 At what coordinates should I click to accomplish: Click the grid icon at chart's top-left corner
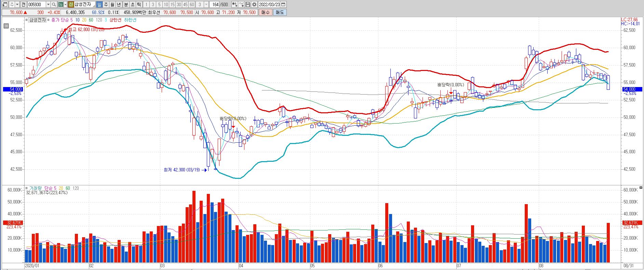click(x=6, y=26)
